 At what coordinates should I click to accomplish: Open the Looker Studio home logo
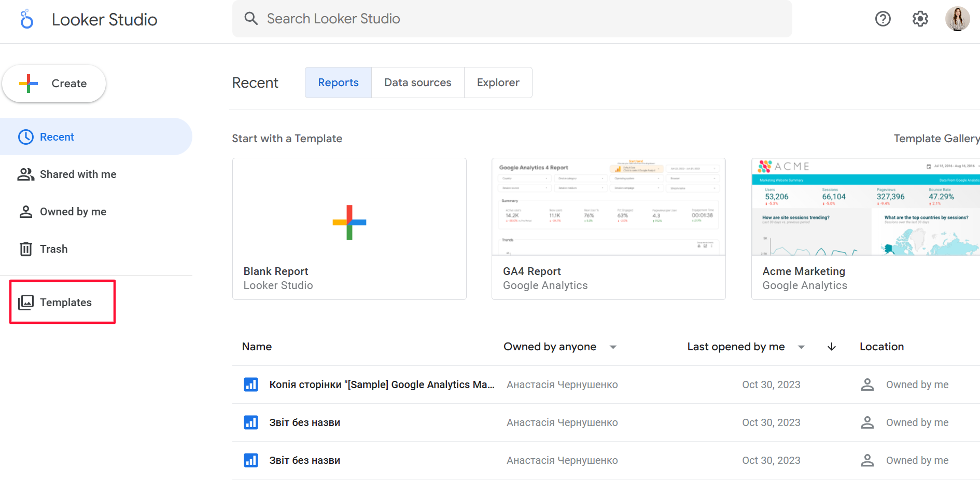click(27, 19)
